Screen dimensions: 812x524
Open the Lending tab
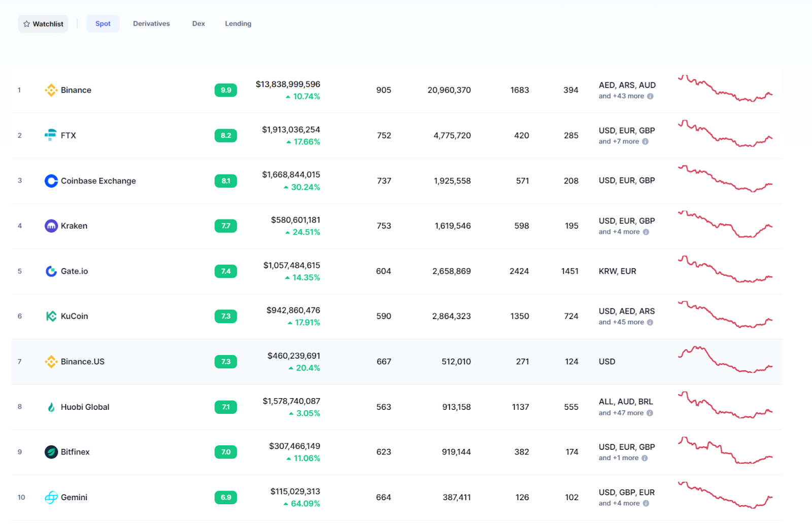[x=238, y=24]
